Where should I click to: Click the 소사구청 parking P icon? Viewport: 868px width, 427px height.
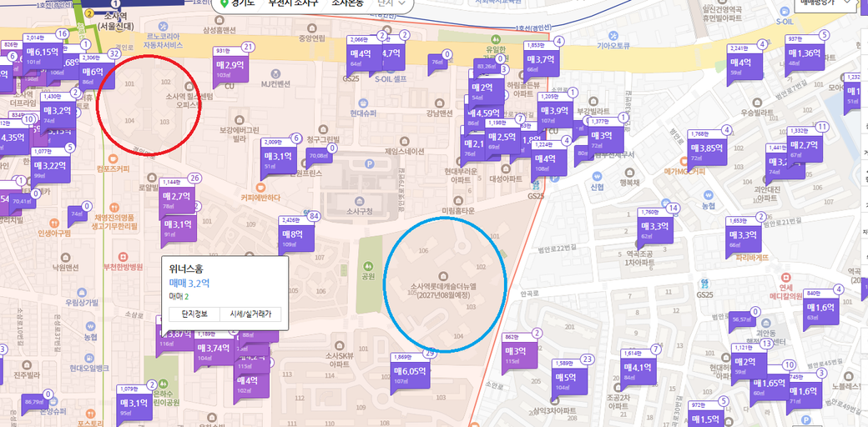[x=370, y=164]
